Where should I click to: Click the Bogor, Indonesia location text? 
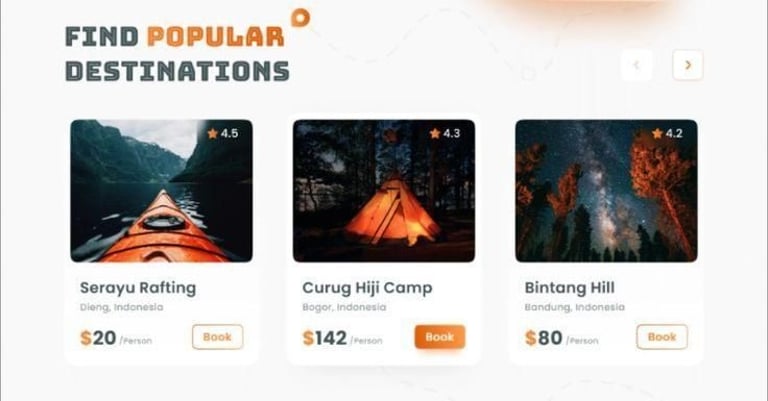pos(344,307)
